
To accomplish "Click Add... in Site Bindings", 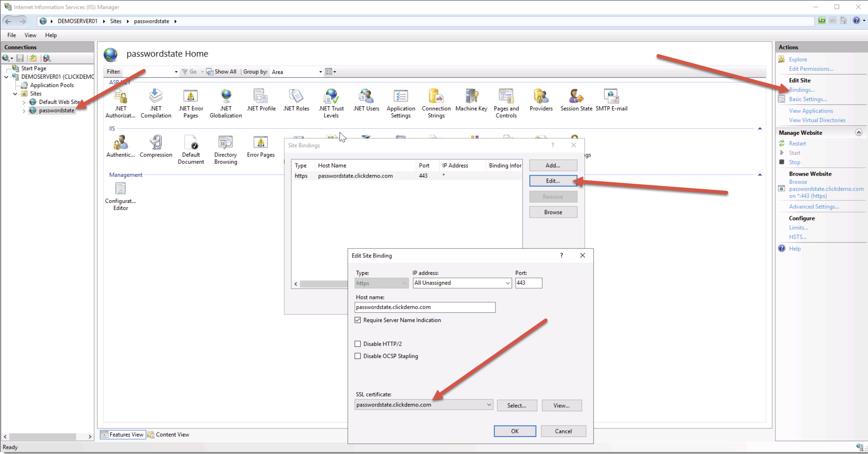I will click(x=553, y=165).
